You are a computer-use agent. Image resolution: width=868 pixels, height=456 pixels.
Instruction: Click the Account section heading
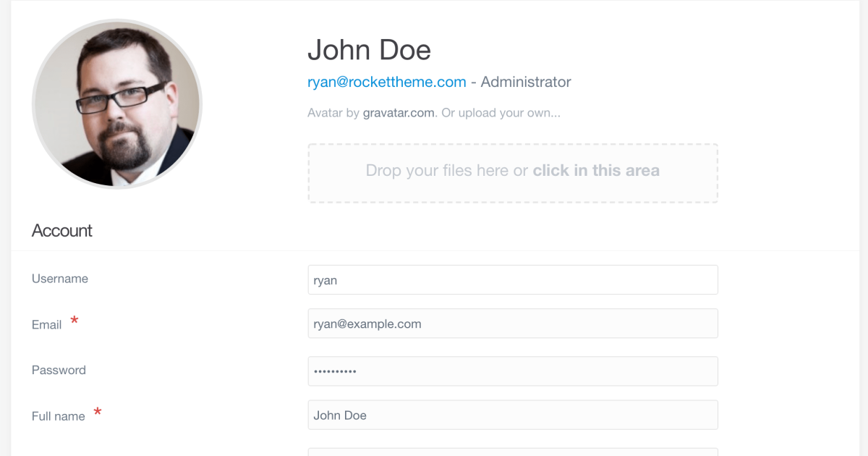(62, 231)
